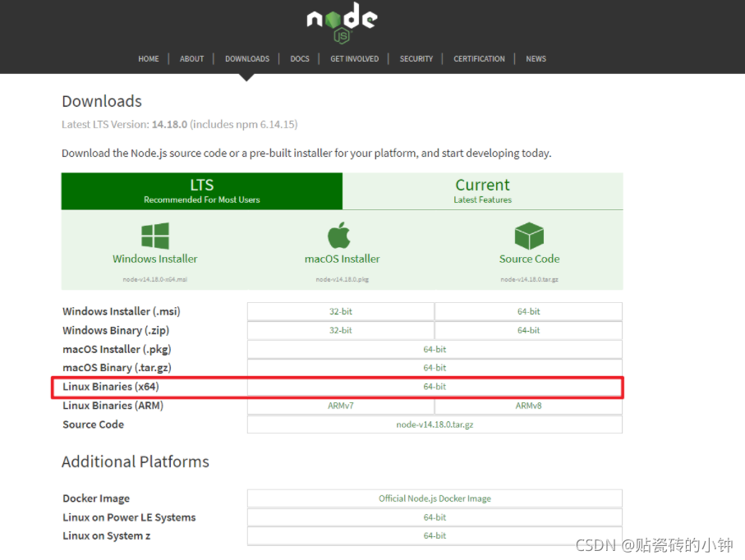This screenshot has height=560, width=745.
Task: Download Windows Binary (.zip) 32-bit
Action: click(x=341, y=331)
